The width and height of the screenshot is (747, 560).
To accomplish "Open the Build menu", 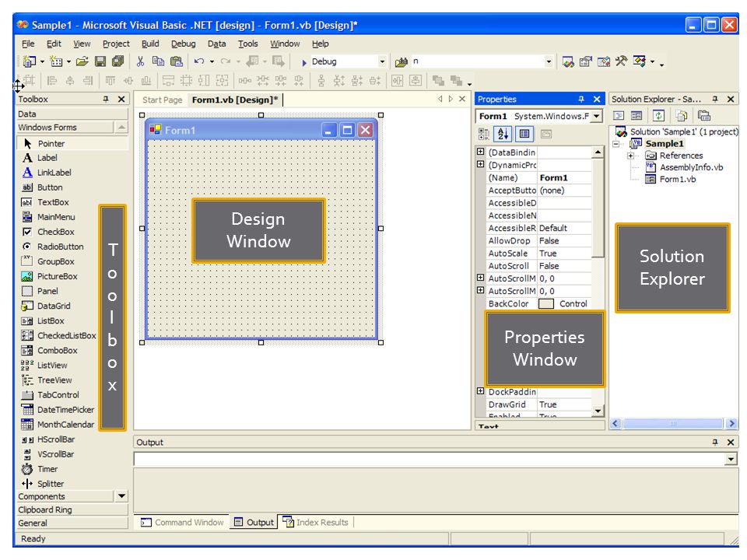I will 150,44.
